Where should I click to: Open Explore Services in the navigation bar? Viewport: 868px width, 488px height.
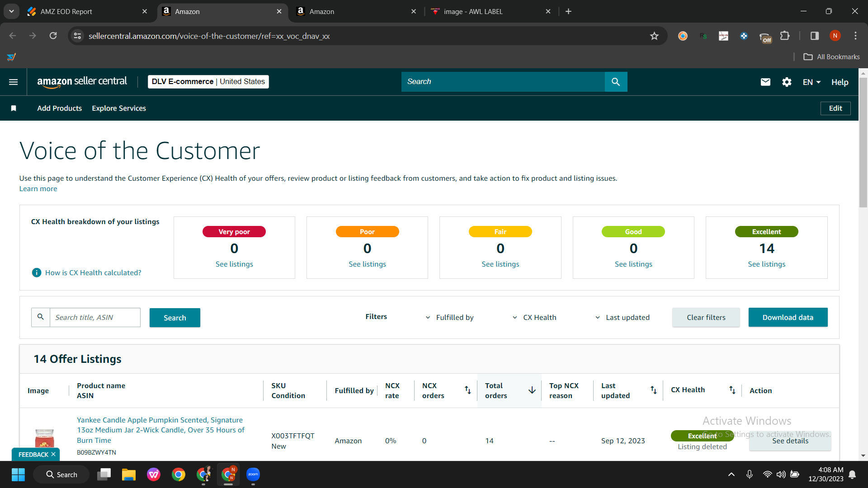(x=119, y=108)
